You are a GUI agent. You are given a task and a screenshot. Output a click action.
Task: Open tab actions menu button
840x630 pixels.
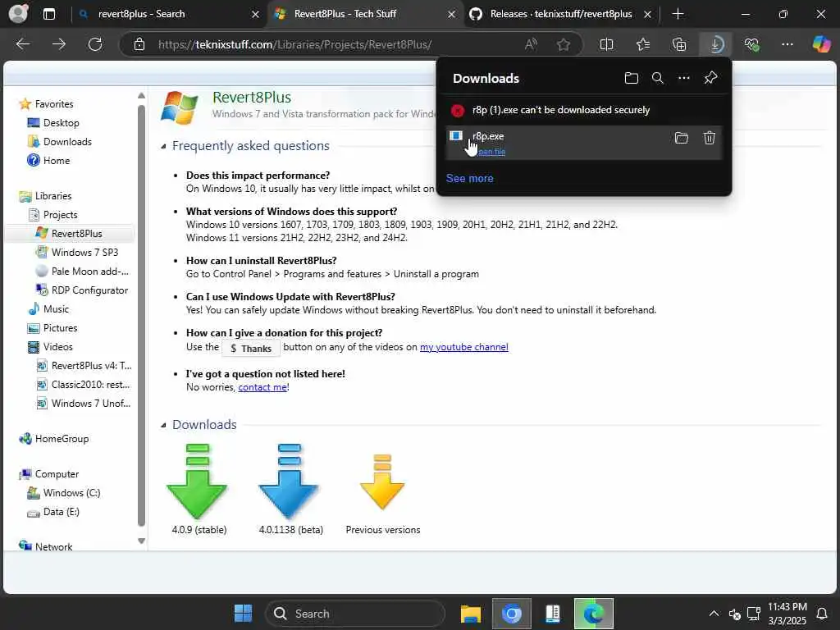pos(48,14)
